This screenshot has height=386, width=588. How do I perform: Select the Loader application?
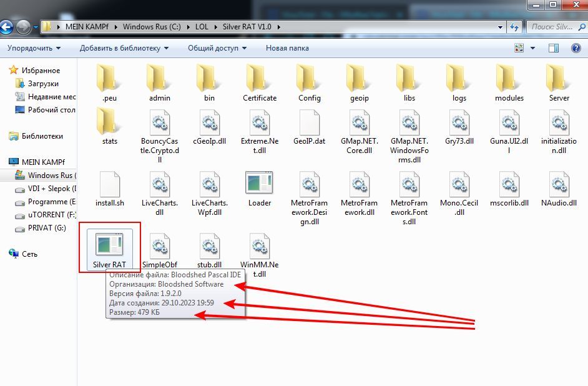(260, 189)
